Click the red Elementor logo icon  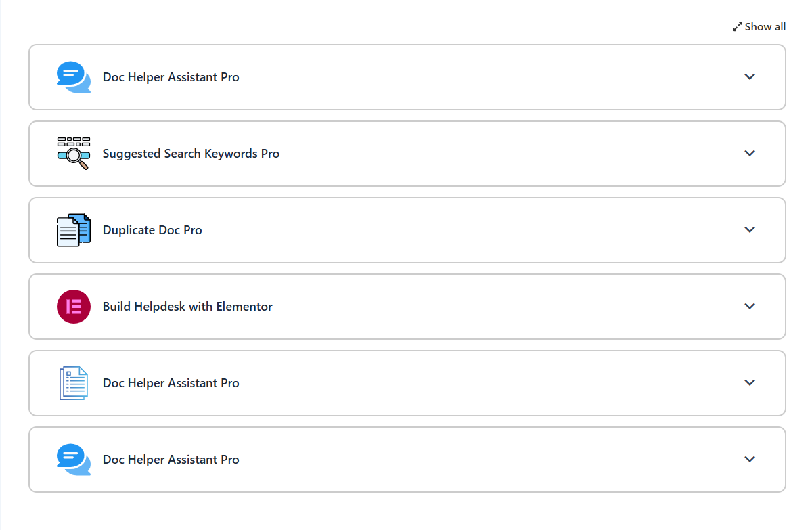[73, 307]
